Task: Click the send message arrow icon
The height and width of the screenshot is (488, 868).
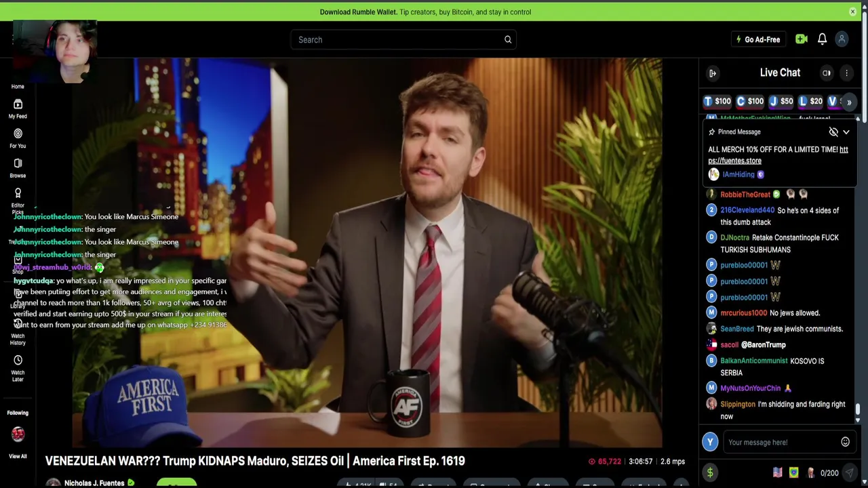Action: tap(849, 473)
